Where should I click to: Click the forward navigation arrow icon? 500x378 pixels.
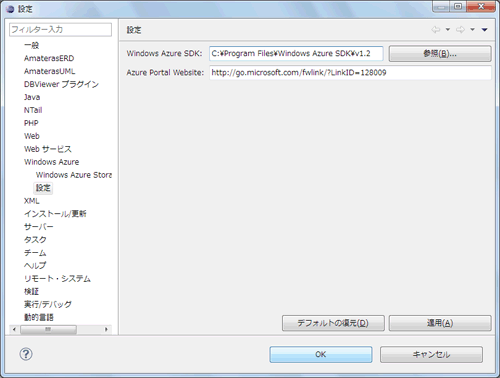click(x=460, y=30)
